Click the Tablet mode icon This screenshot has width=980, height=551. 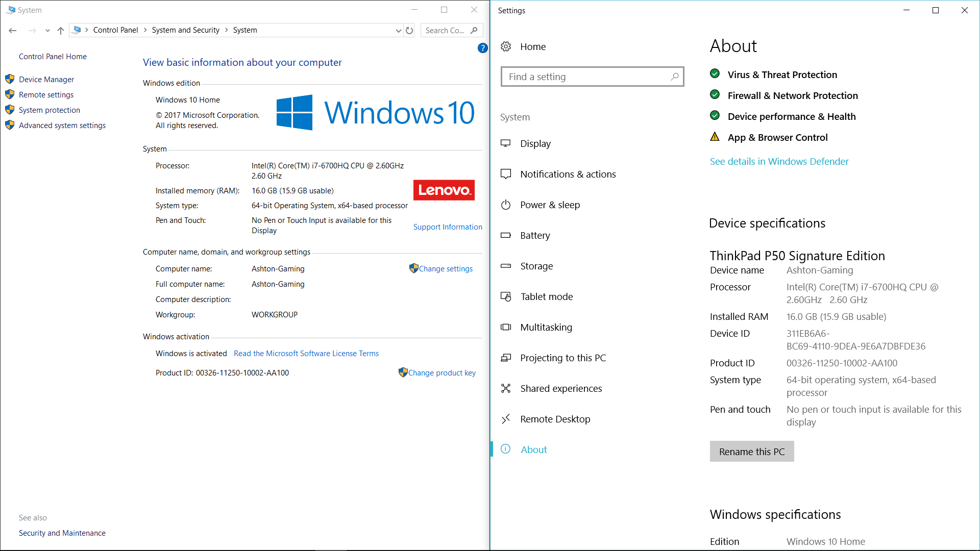coord(506,296)
